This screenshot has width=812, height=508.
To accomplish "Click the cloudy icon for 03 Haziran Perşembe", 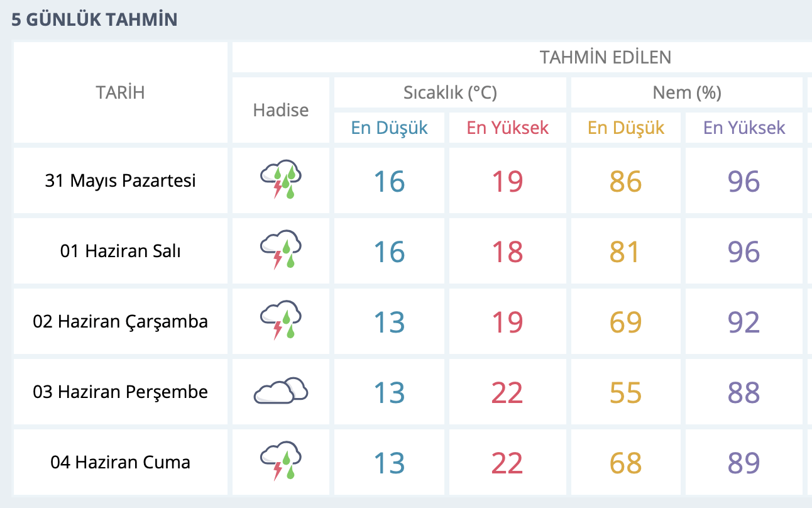I will [281, 391].
